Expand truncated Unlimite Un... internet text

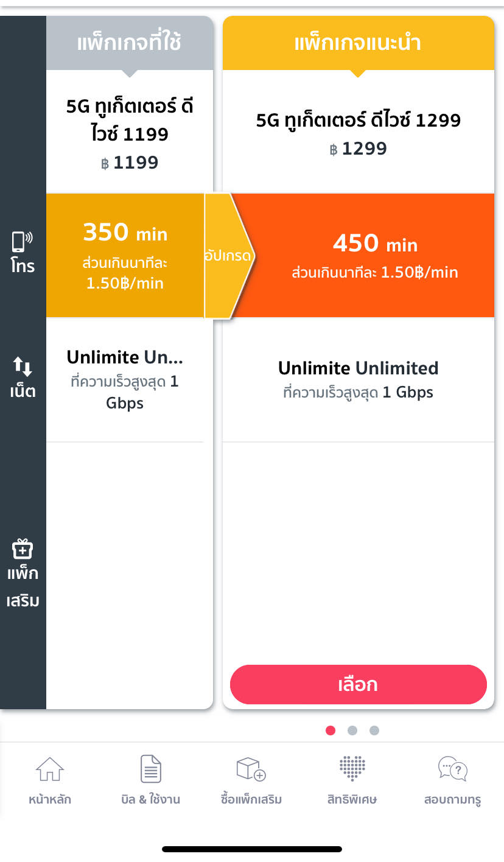[125, 357]
